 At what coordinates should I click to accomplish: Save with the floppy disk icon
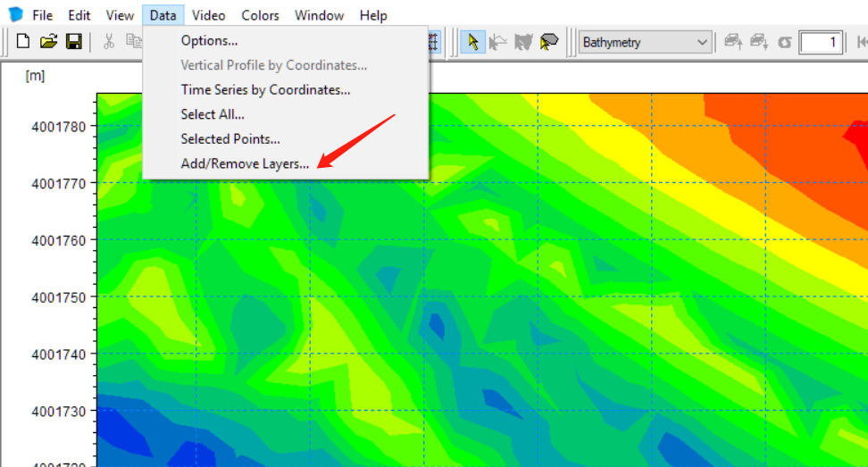tap(73, 41)
